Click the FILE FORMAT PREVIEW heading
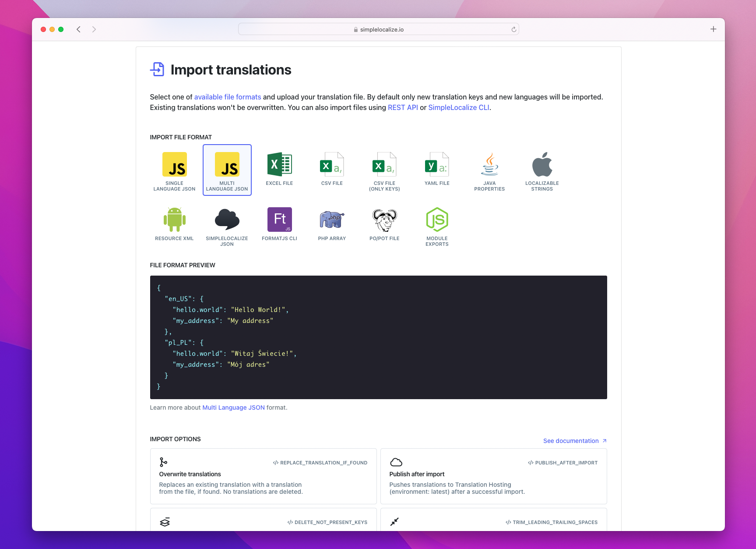The image size is (756, 549). pos(183,265)
